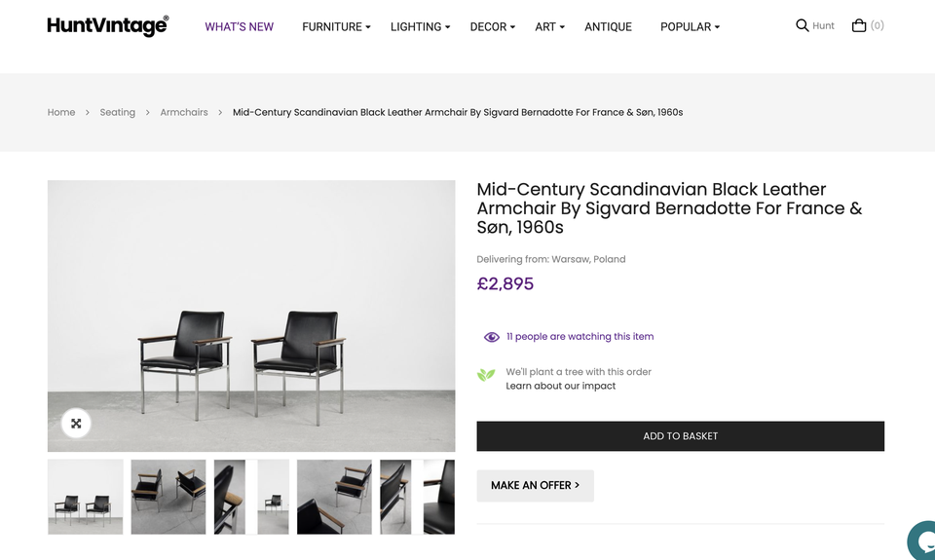
Task: Expand the Art dropdown menu
Action: [549, 27]
